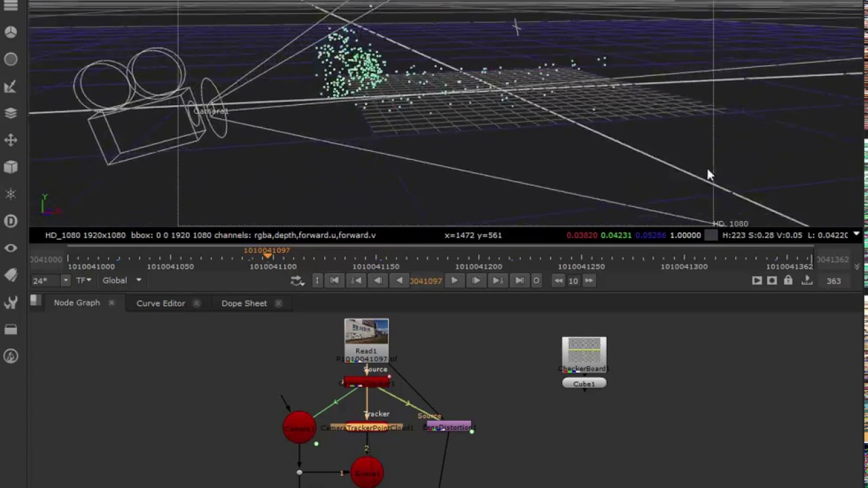Click the Deep nodes icon
This screenshot has height=488, width=868.
point(10,221)
